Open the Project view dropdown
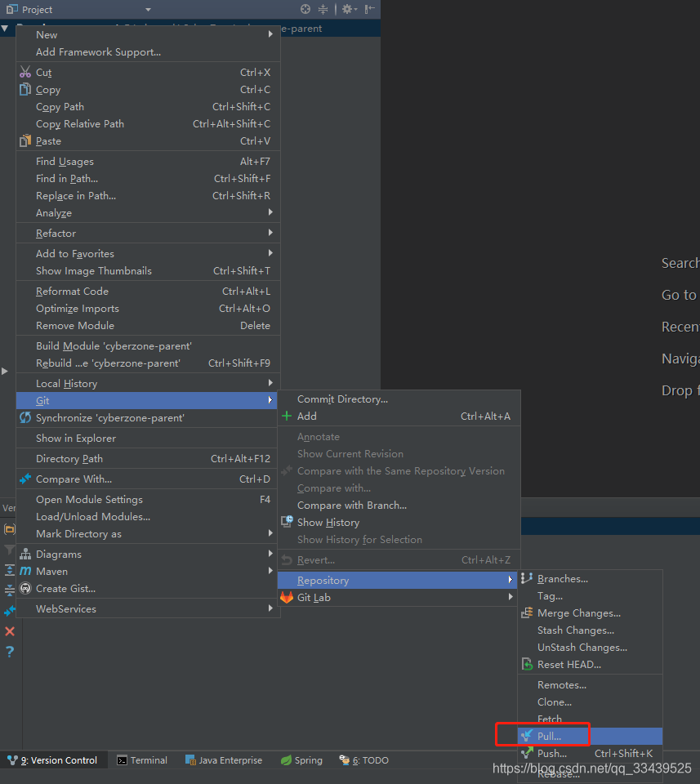 coord(148,10)
